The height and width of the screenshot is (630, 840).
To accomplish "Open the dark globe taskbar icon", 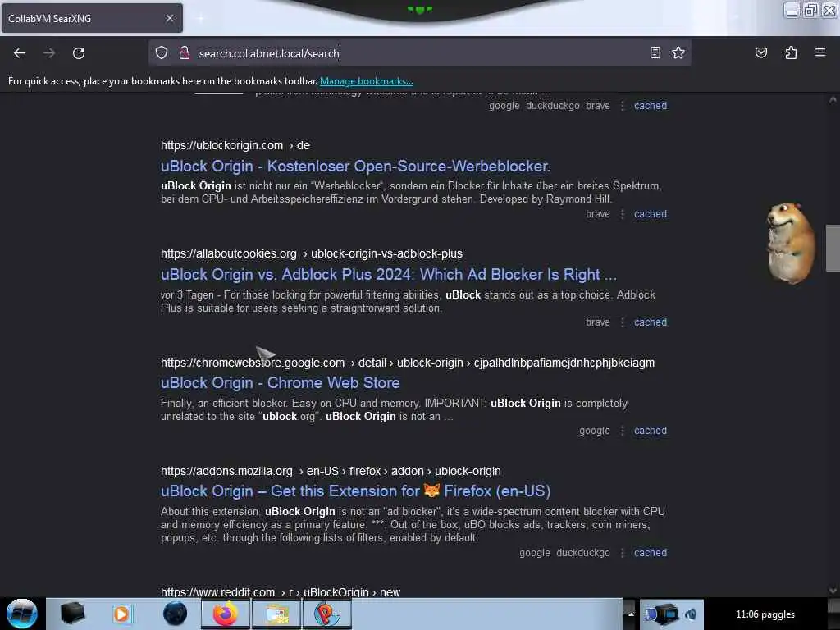I will (x=175, y=614).
